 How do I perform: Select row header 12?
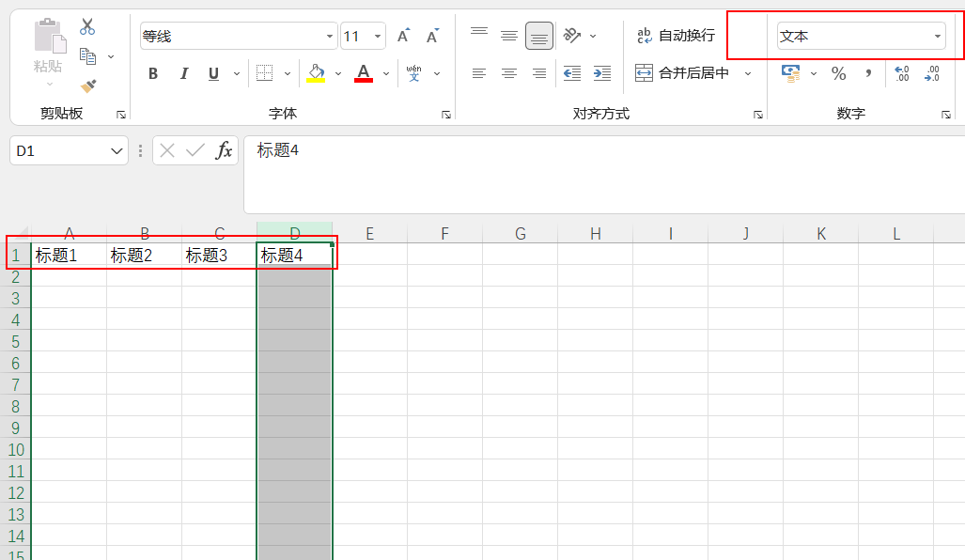pos(15,493)
